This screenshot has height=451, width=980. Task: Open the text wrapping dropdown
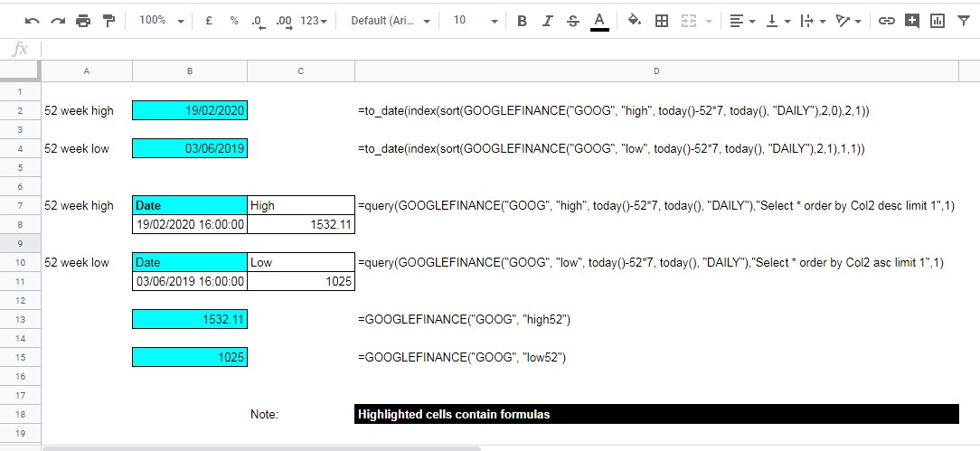pyautogui.click(x=813, y=21)
